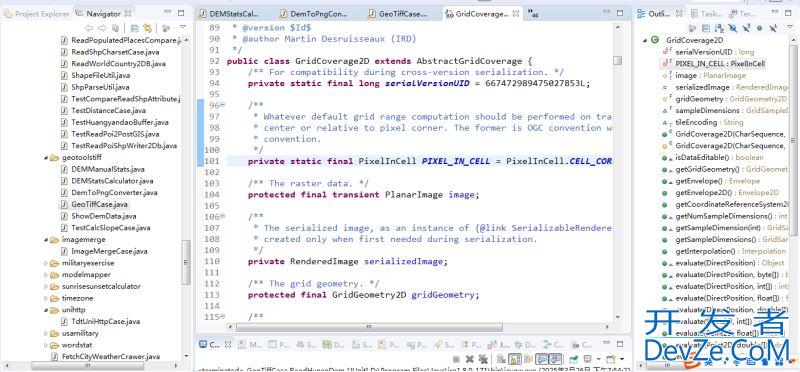The image size is (800, 372).
Task: Switch to the Terminal view tab
Action: click(743, 14)
